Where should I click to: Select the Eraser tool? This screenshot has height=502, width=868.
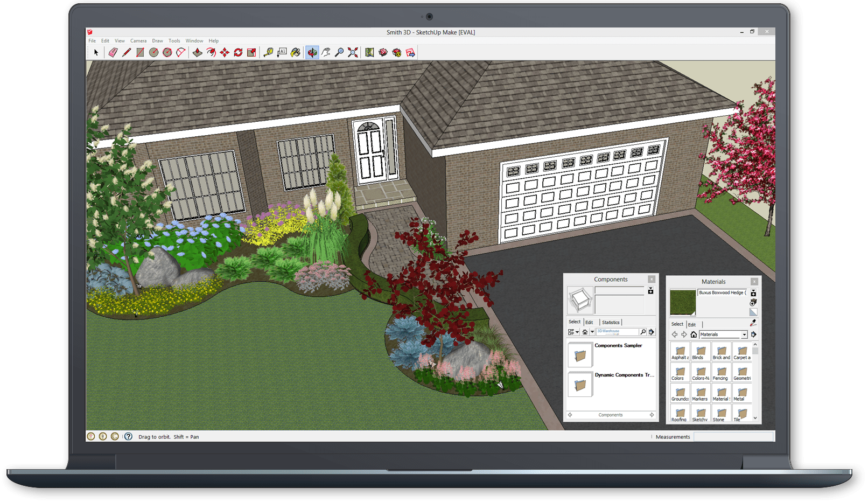coord(113,52)
